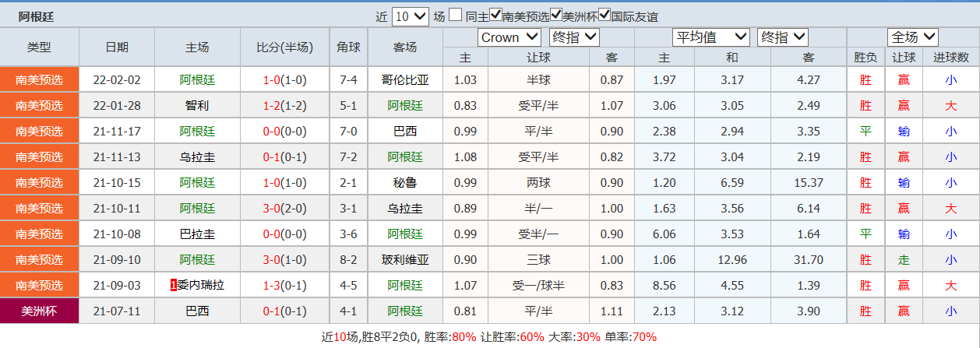
Task: Open the 终指 dropdown next to Crown
Action: pyautogui.click(x=573, y=37)
